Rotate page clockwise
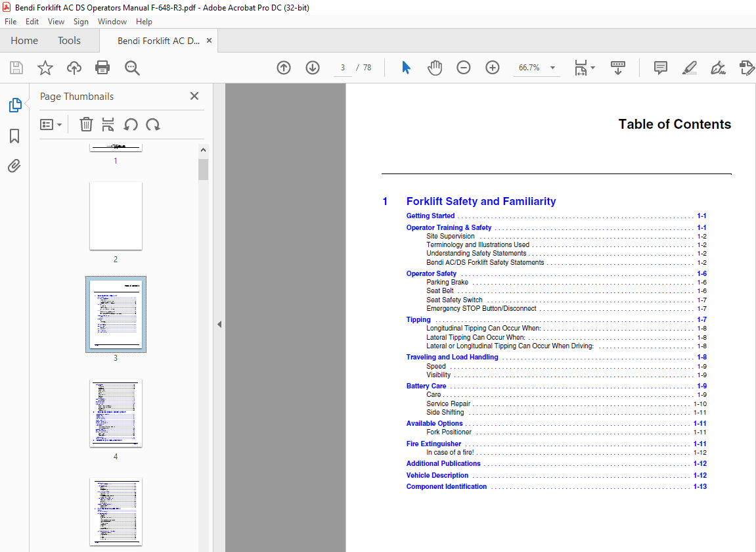Viewport: 756px width, 552px height. coord(153,124)
